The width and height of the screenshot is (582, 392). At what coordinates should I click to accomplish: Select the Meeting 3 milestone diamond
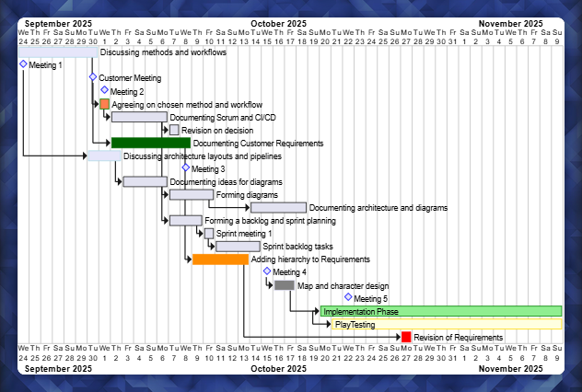(x=186, y=167)
